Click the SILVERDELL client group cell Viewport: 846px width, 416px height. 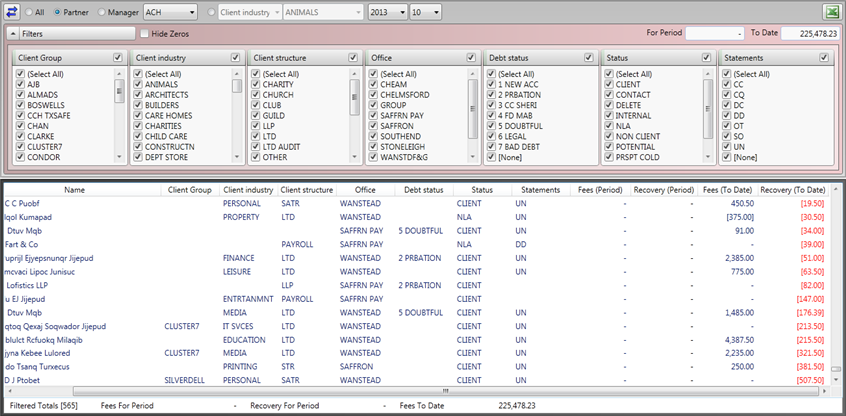184,380
